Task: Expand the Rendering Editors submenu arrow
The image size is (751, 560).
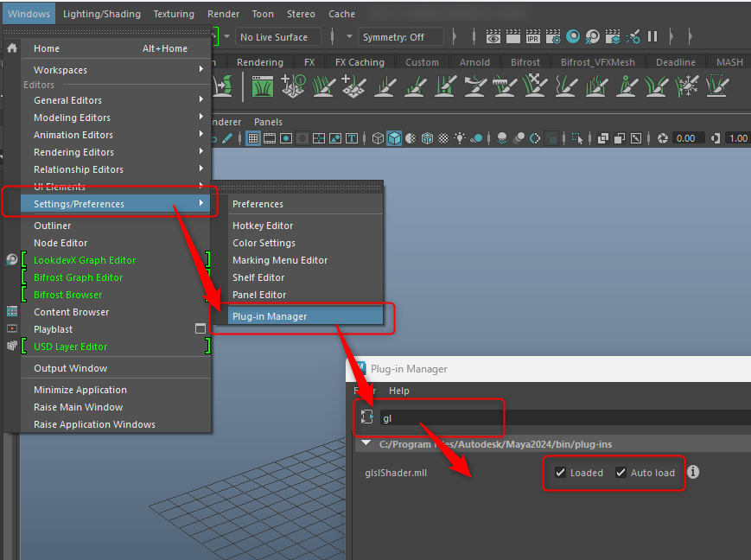Action: point(201,151)
